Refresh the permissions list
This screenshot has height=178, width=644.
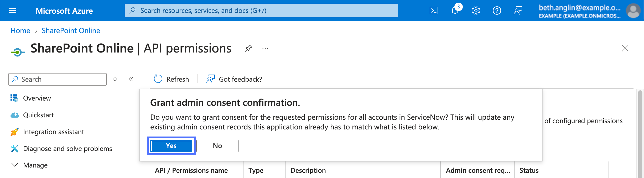point(171,79)
